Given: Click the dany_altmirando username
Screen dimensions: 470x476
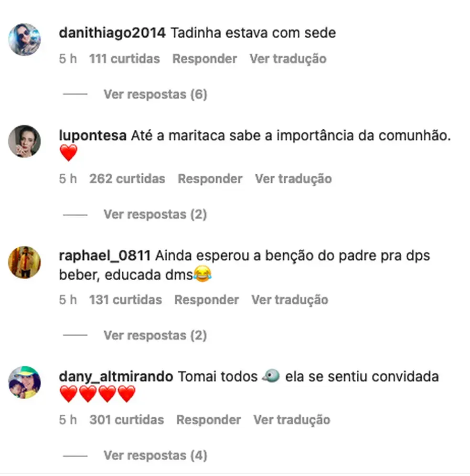Looking at the screenshot, I should coord(116,377).
